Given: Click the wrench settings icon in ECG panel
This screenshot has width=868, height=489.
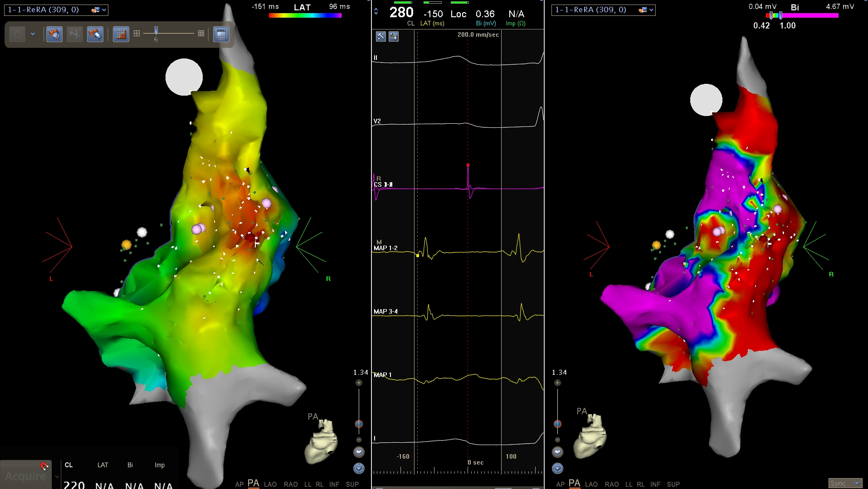Looking at the screenshot, I should (x=381, y=37).
